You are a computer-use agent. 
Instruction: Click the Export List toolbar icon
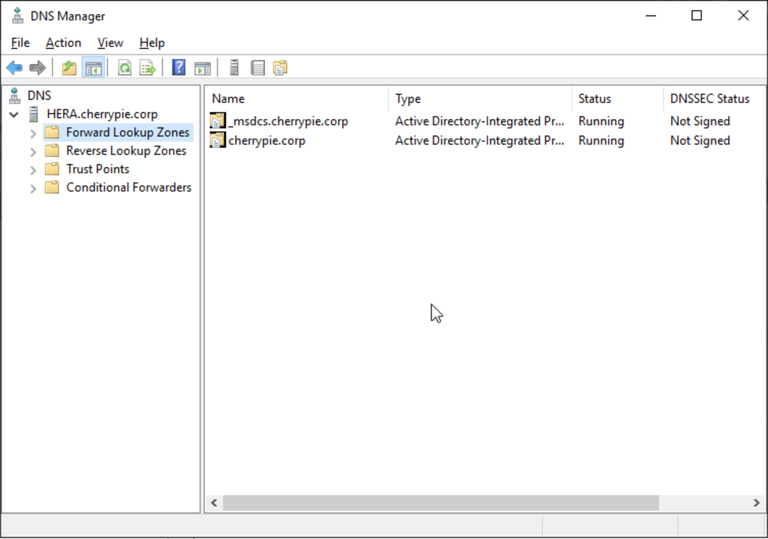click(148, 68)
